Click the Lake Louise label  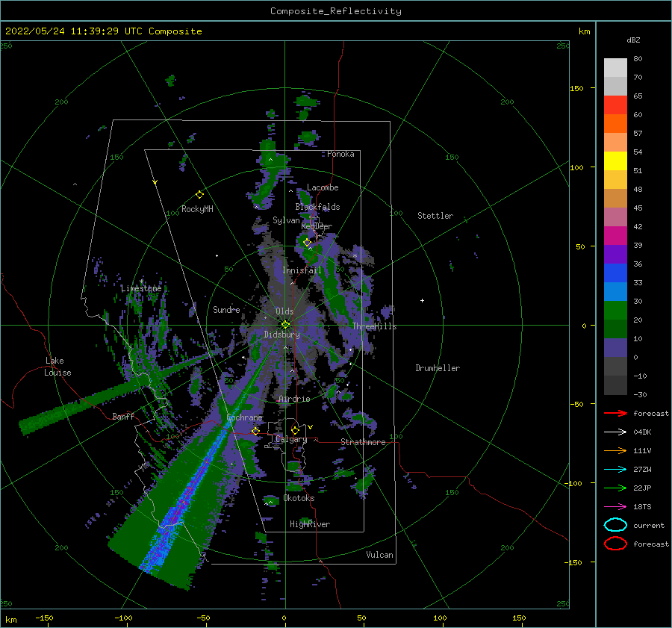click(x=57, y=367)
